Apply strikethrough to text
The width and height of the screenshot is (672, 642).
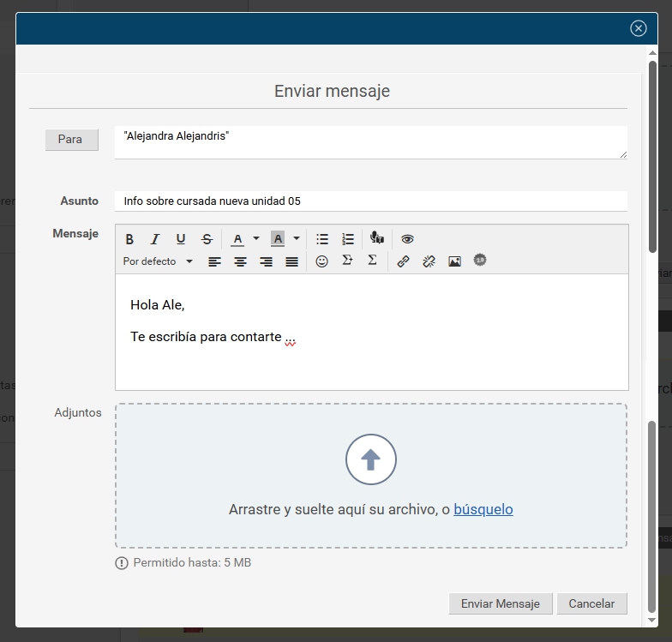point(207,239)
